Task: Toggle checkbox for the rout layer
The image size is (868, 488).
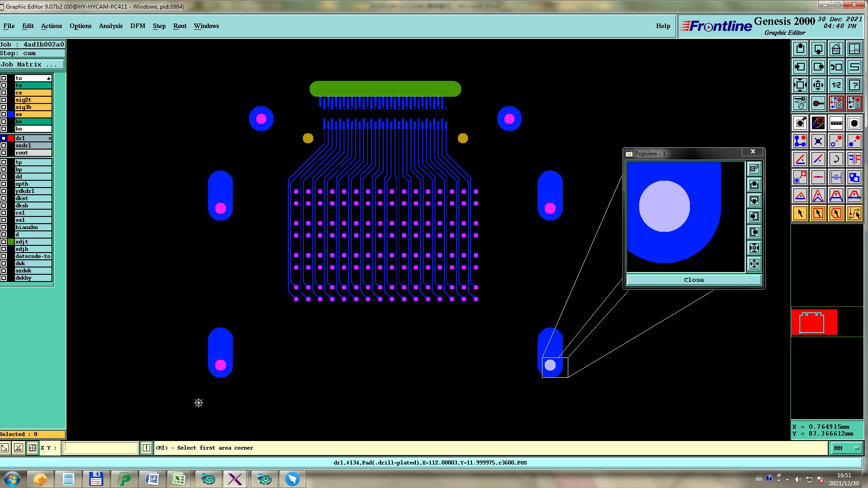Action: point(4,153)
